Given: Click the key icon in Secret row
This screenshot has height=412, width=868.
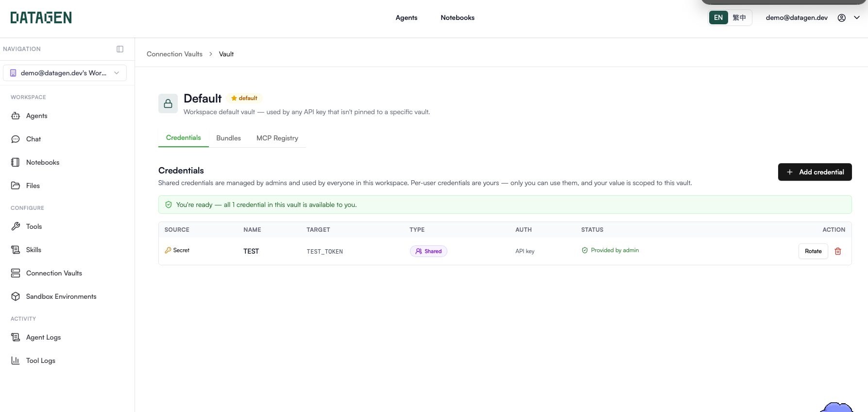Looking at the screenshot, I should point(168,250).
